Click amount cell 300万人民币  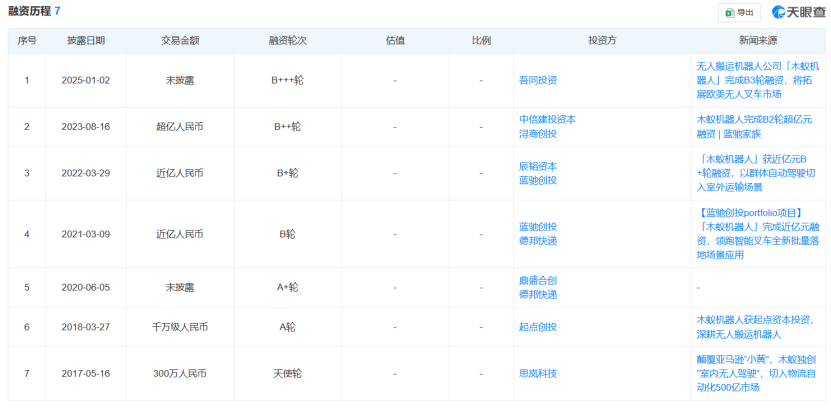(x=180, y=374)
